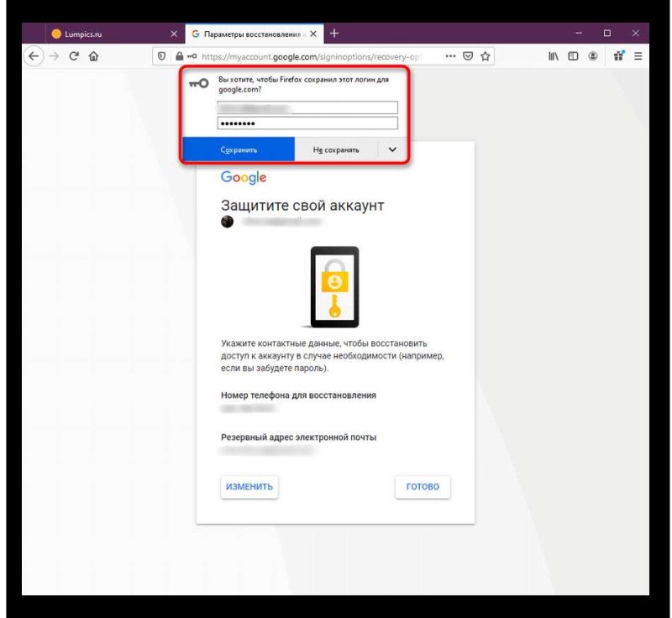This screenshot has height=618, width=672.
Task: Switch to the Lumpics.ru tab
Action: (115, 34)
